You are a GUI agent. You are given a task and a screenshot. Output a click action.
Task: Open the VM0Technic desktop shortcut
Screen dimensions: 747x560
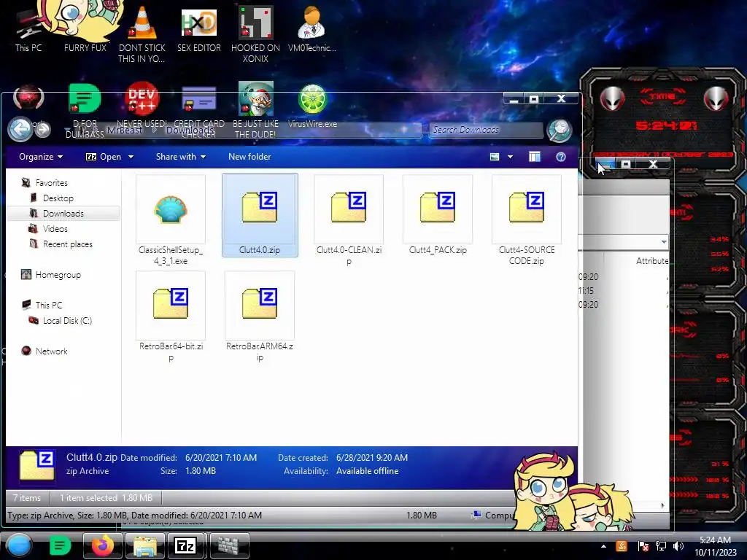coord(311,28)
